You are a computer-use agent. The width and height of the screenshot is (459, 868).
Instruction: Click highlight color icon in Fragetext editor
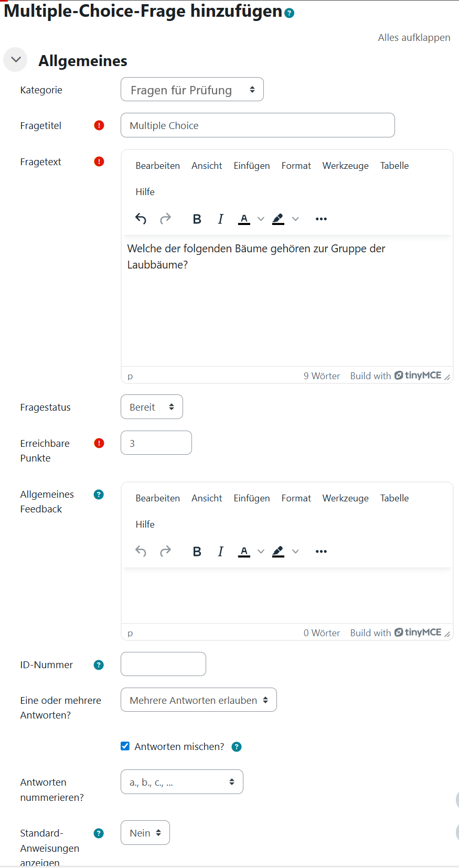(x=278, y=219)
